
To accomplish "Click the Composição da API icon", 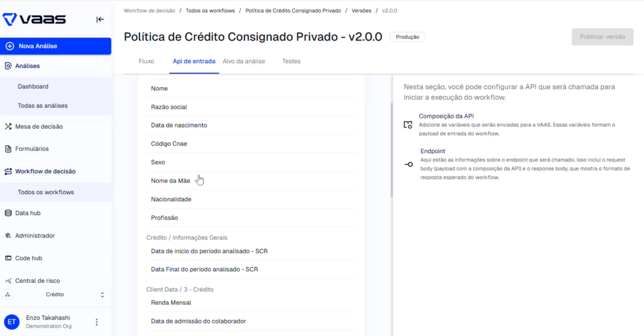I will click(408, 125).
